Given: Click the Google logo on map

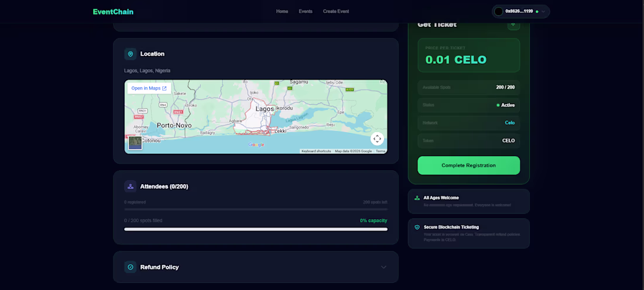Looking at the screenshot, I should (x=256, y=144).
